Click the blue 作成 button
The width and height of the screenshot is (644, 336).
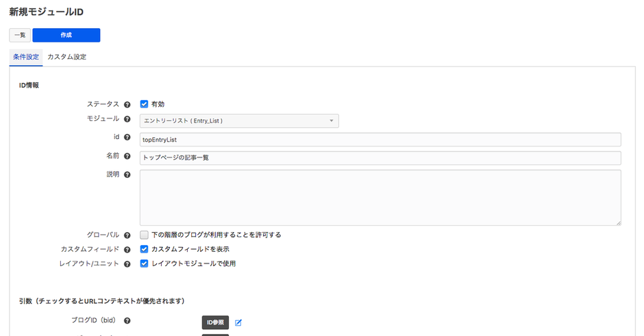(66, 35)
